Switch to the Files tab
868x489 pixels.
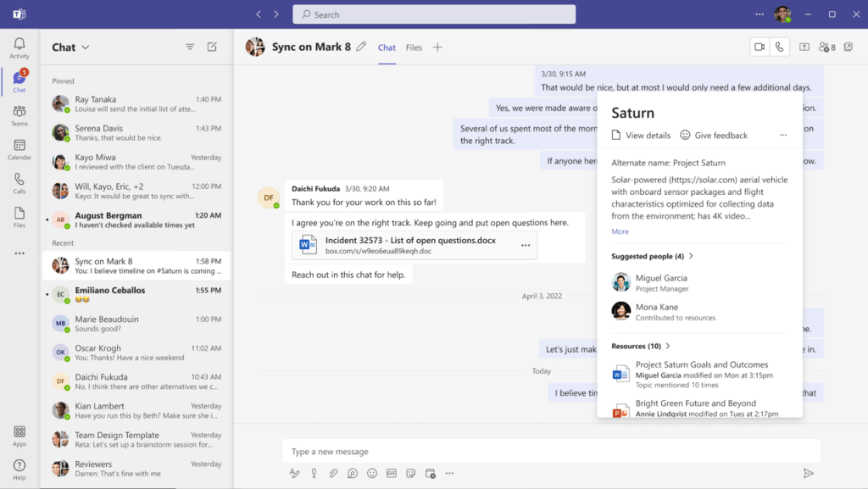(x=414, y=47)
